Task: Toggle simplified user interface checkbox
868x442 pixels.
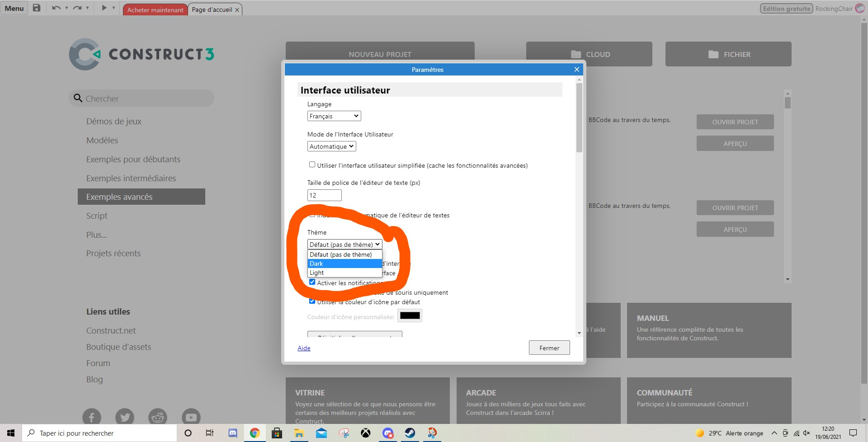Action: [x=312, y=165]
